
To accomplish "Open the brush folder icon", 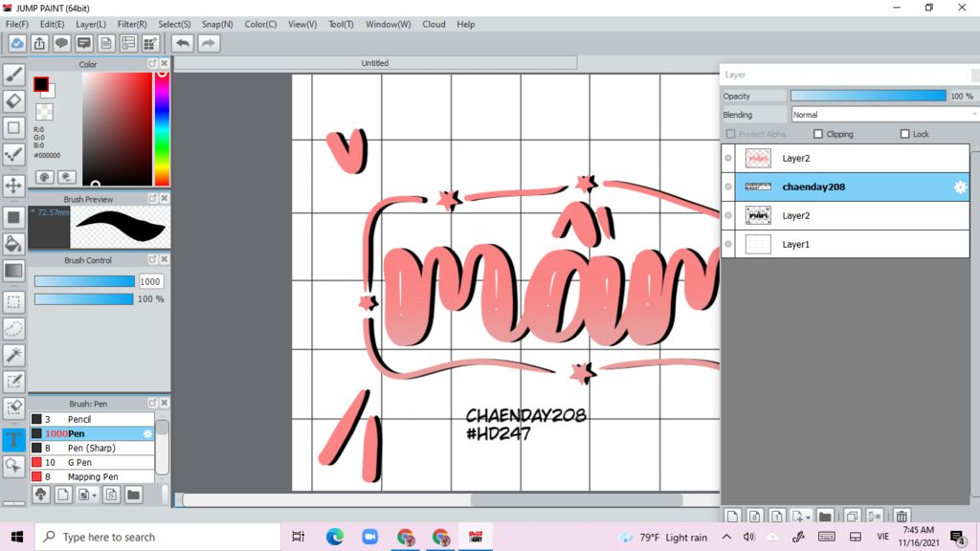I will pos(134,495).
